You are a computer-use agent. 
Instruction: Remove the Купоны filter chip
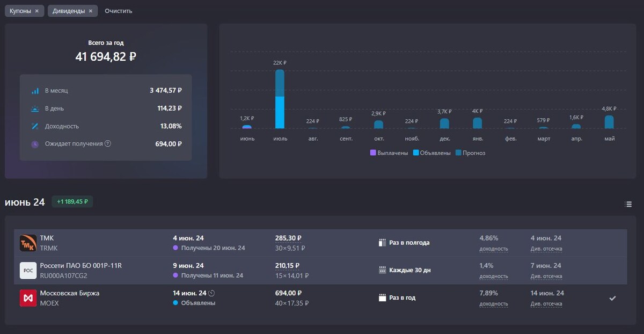(x=36, y=11)
